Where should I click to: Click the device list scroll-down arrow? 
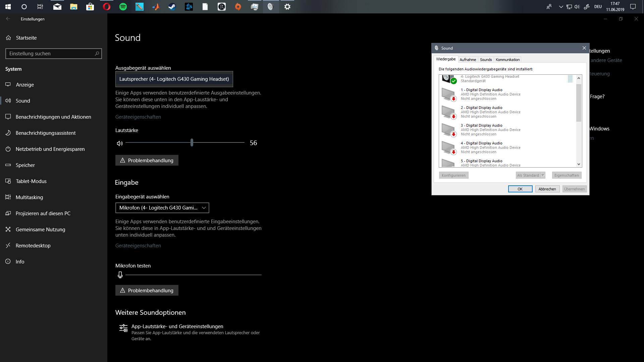coord(579,164)
